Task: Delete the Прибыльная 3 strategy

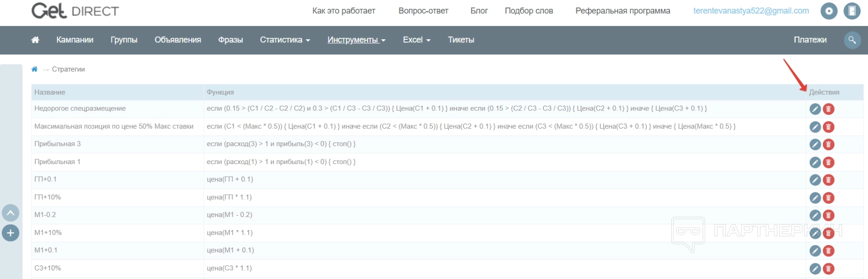Action: pos(828,144)
